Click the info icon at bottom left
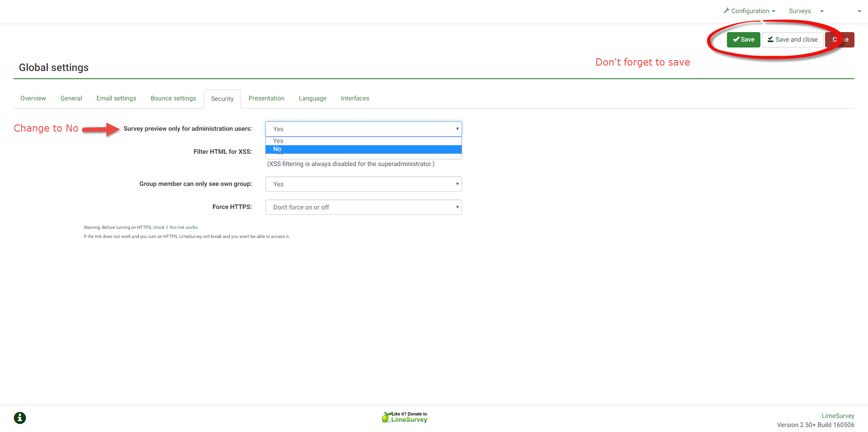868x432 pixels. (20, 418)
